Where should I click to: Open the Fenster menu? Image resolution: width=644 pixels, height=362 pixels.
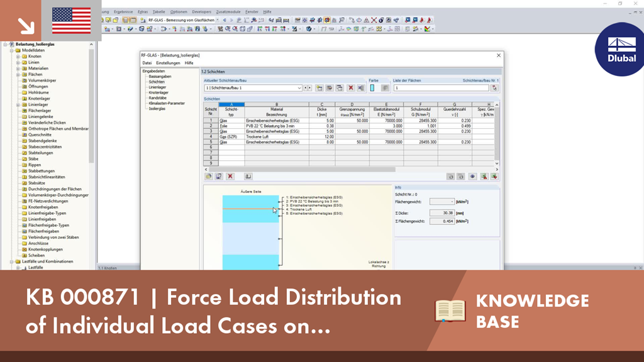pos(252,12)
